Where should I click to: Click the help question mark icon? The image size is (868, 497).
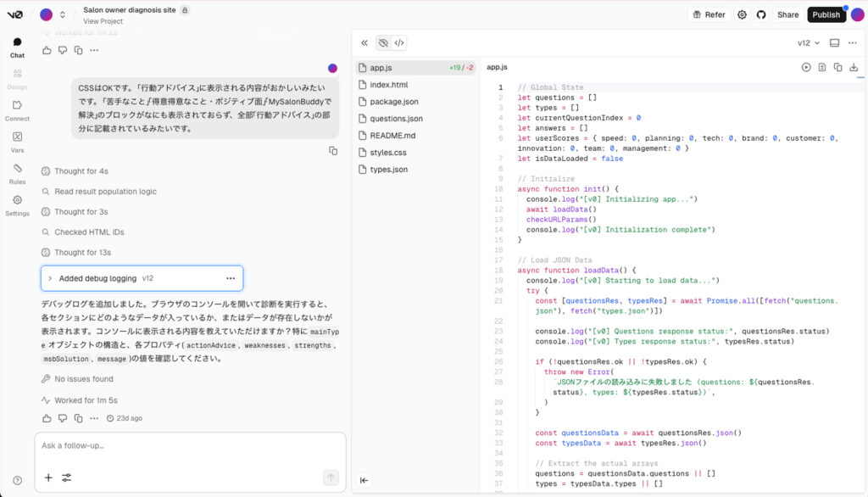click(17, 480)
